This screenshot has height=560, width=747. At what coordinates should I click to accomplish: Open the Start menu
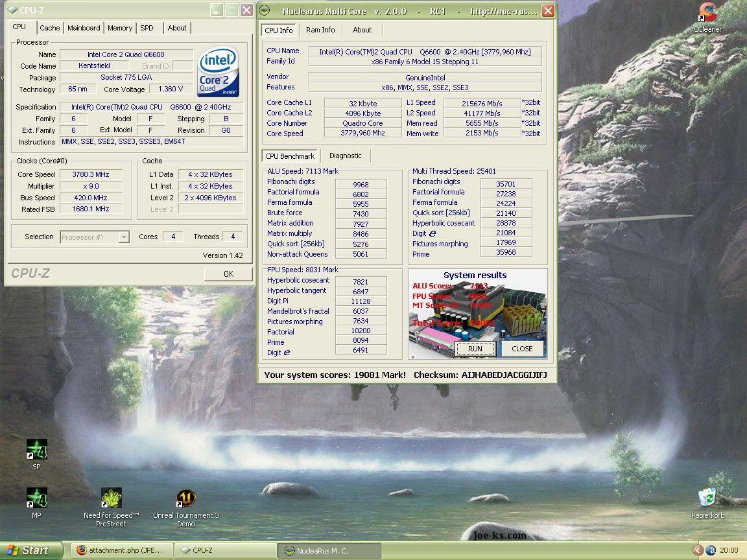[x=31, y=550]
